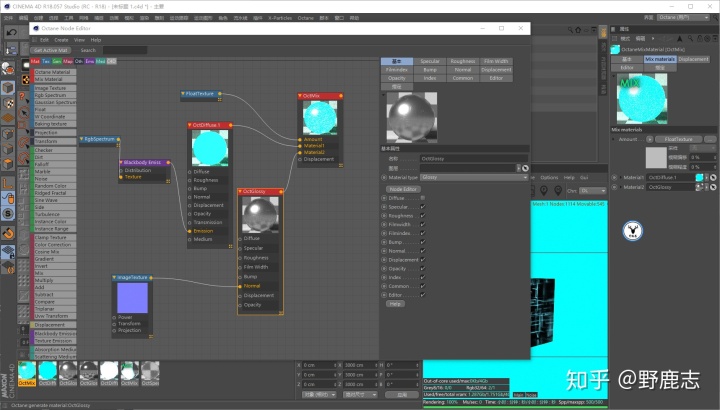Screen dimensions: 720x410
Task: Select the cyan OctDiff material ball
Action: [48, 371]
